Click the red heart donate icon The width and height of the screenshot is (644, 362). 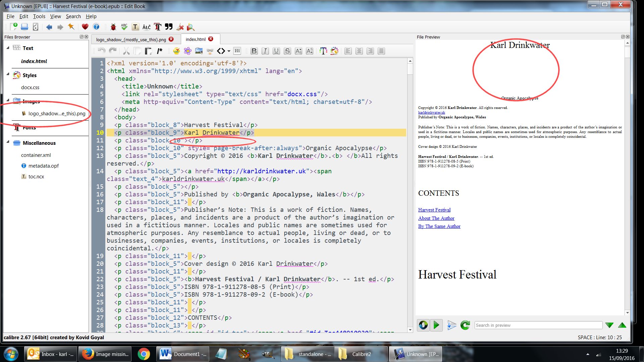coord(85,27)
